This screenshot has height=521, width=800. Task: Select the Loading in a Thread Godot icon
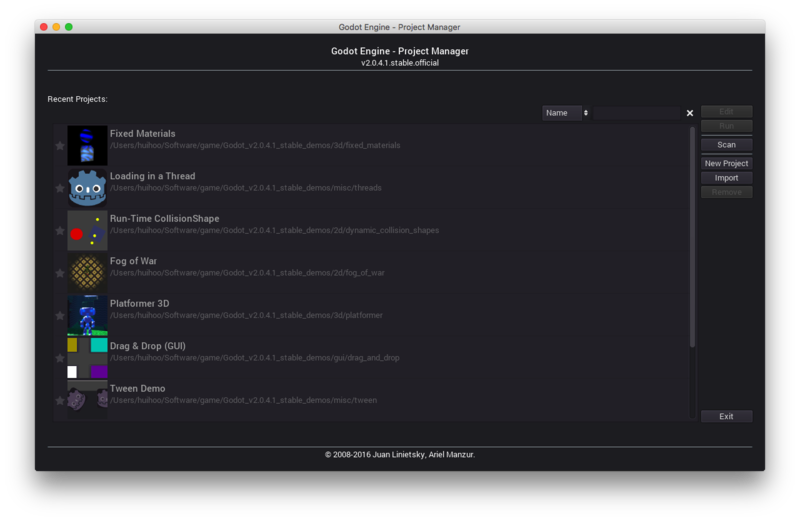point(87,188)
